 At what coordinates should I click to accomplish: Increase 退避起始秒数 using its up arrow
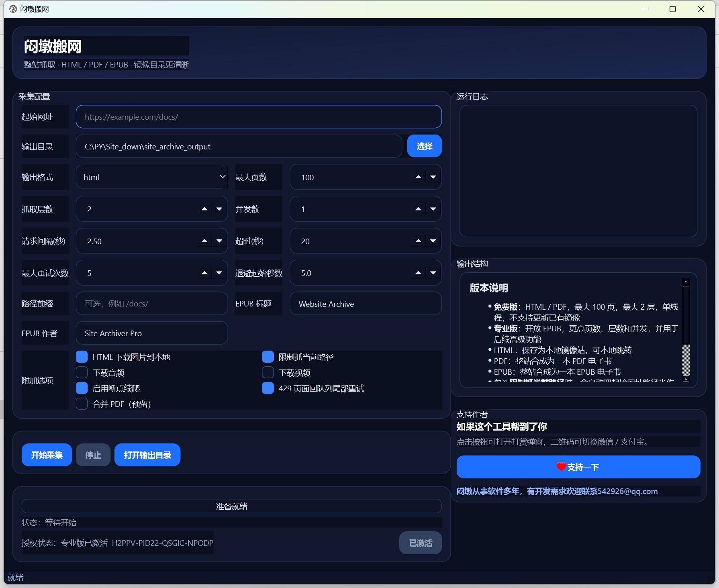coord(418,272)
